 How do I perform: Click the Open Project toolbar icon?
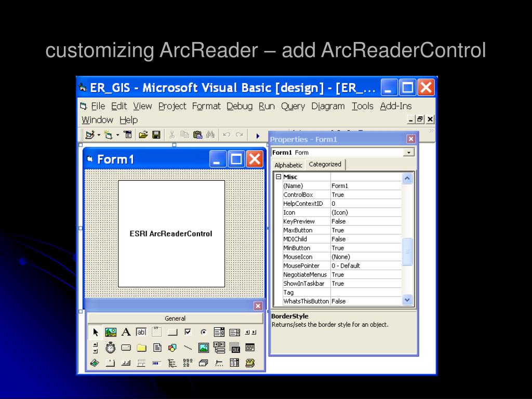coord(143,135)
